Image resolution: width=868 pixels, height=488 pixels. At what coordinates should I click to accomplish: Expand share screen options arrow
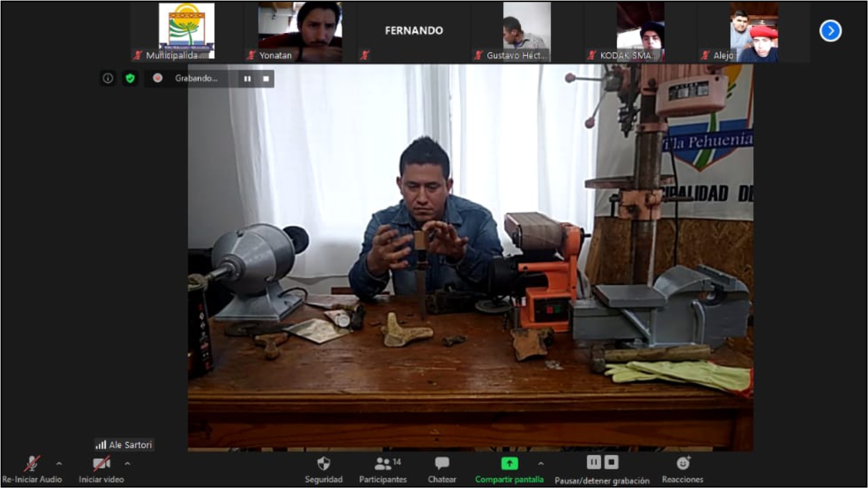(x=541, y=464)
